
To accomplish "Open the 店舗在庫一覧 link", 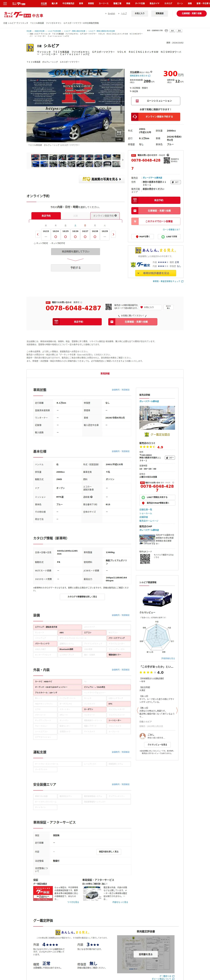I will pyautogui.click(x=146, y=509).
